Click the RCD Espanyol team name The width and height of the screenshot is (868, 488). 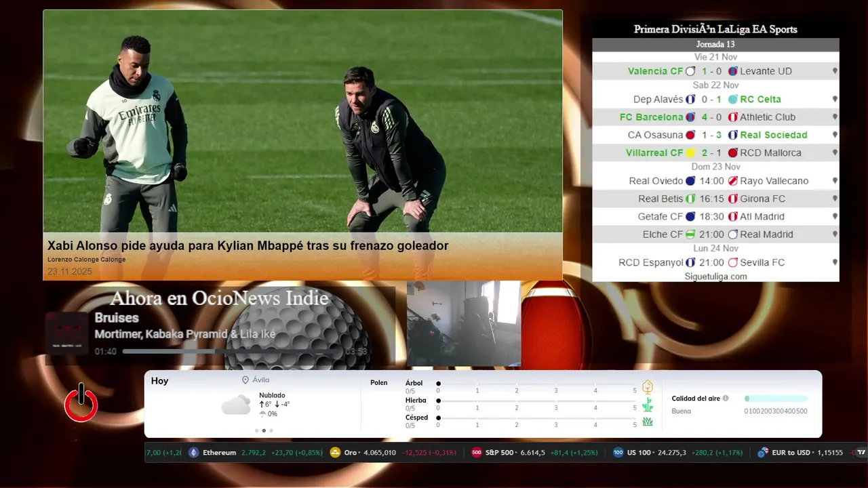tap(651, 262)
